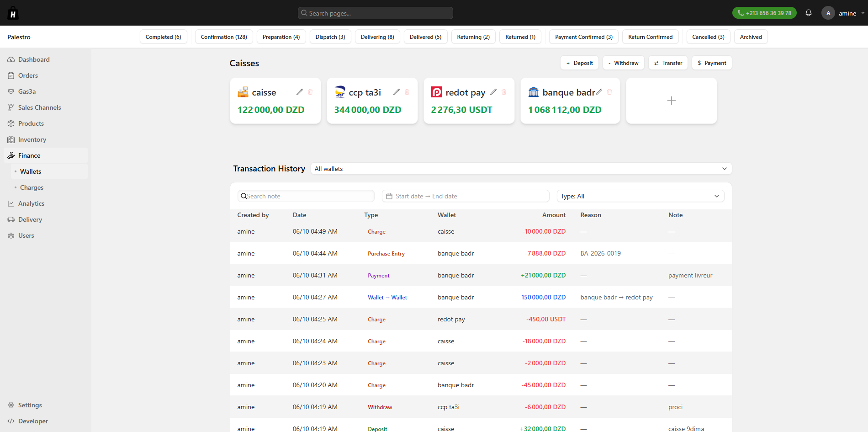The height and width of the screenshot is (432, 868).
Task: Focus the Search pages field
Action: [375, 13]
